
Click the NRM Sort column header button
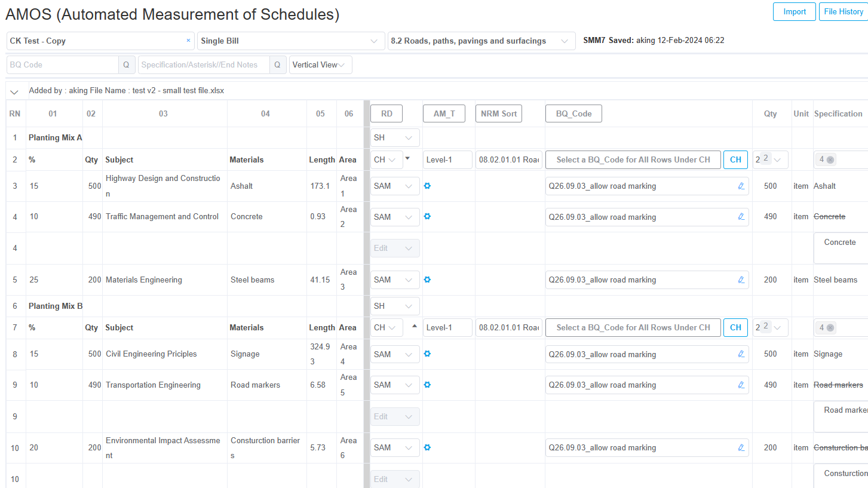pyautogui.click(x=498, y=113)
